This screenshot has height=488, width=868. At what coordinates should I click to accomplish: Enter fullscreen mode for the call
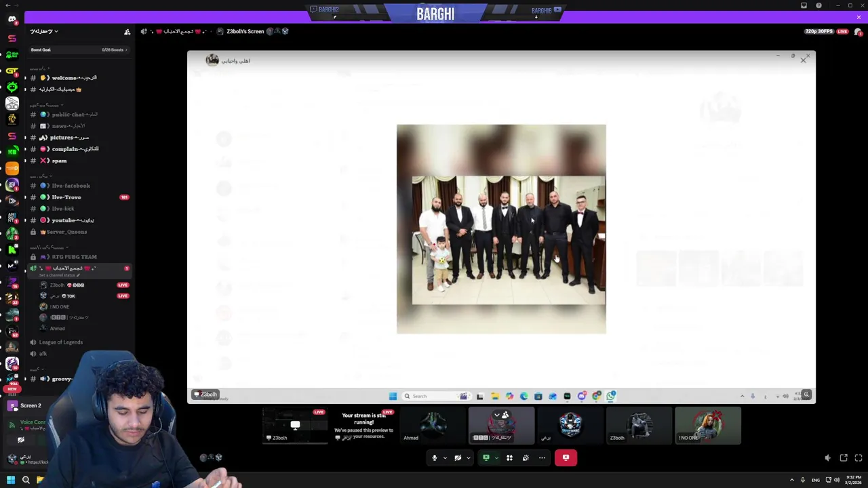click(x=859, y=458)
